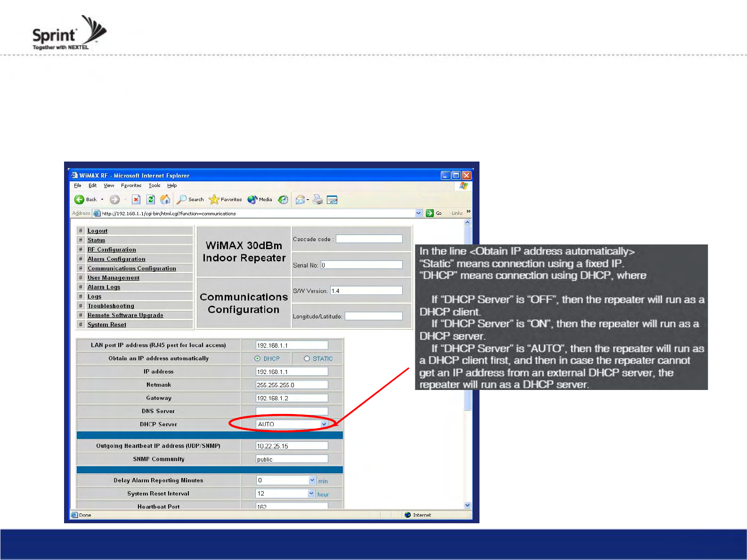Click the page icon beside the address URL
Image resolution: width=747 pixels, height=560 pixels.
pos(97,213)
